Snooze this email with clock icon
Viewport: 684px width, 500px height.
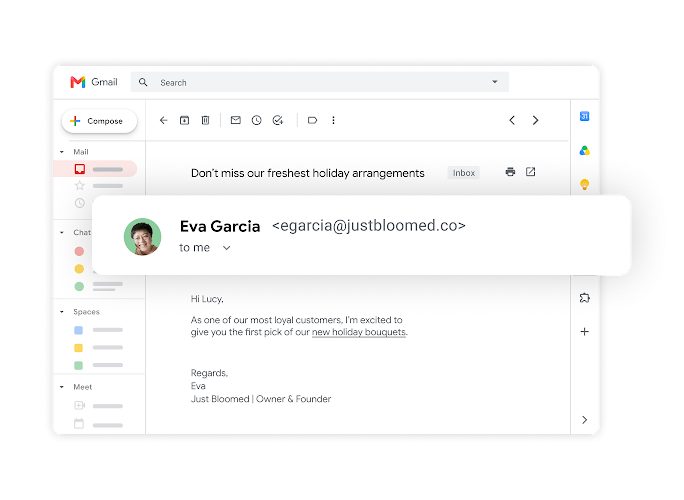[256, 120]
